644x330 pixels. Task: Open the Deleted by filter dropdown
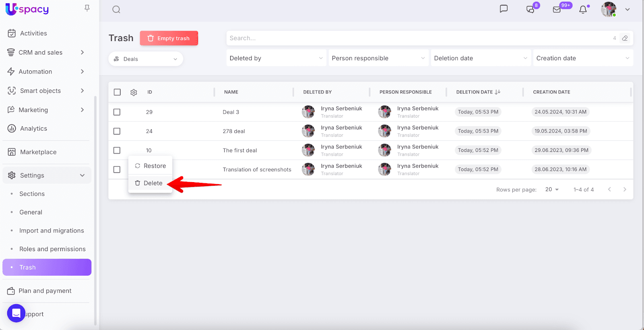(276, 58)
